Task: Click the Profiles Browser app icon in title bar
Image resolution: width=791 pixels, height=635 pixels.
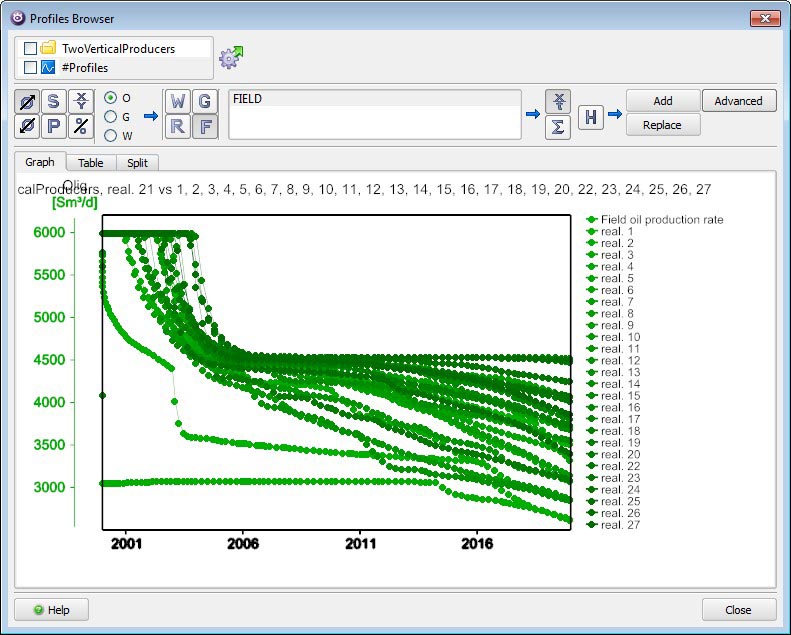Action: tap(18, 18)
